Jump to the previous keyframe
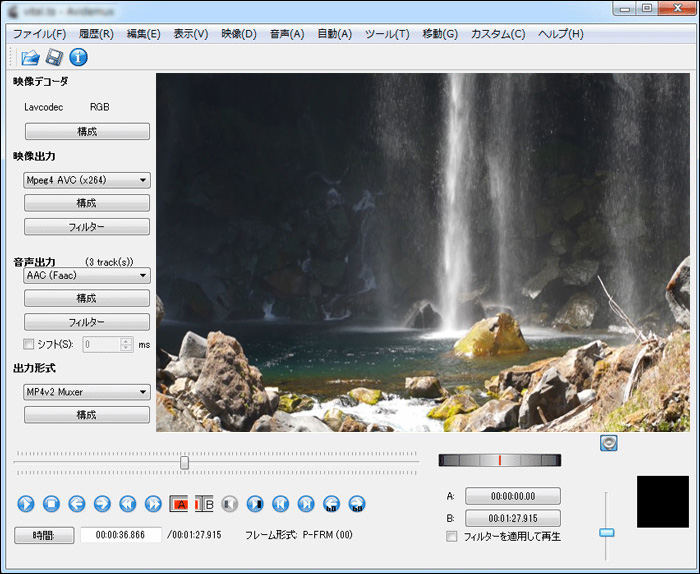Viewport: 700px width, 574px height. [128, 504]
